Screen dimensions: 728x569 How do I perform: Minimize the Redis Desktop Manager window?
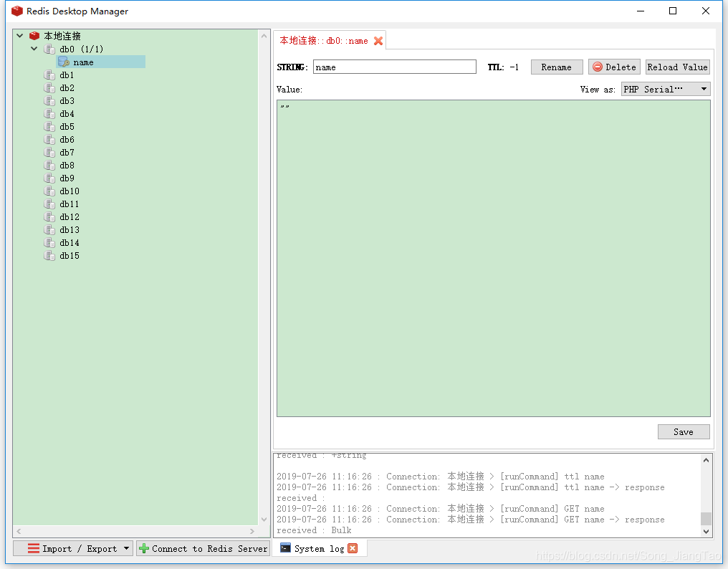click(641, 11)
